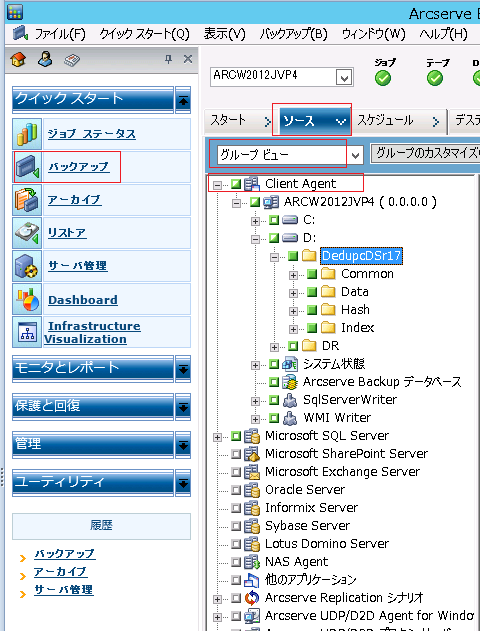Viewport: 480px width, 631px height.
Task: Click the system state icon in tree
Action: (x=290, y=364)
